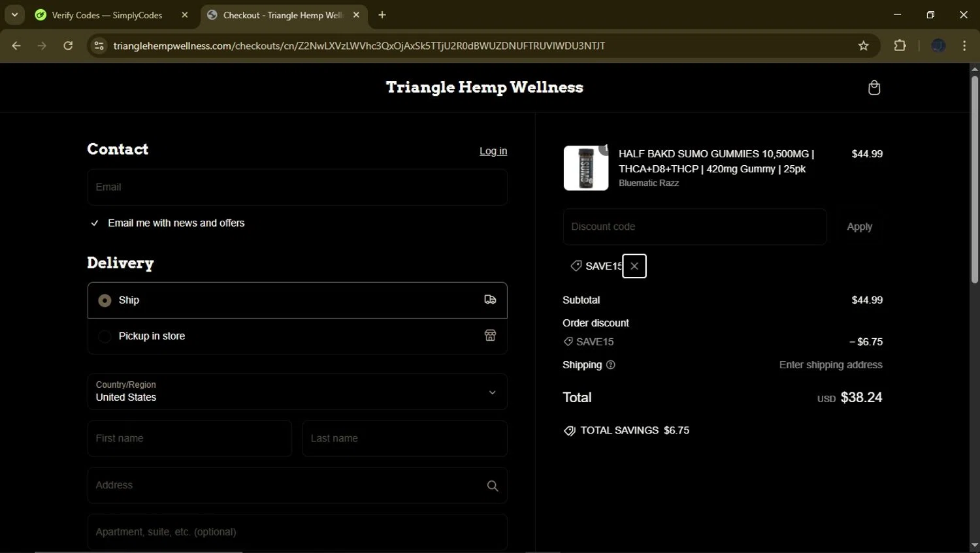
Task: Click the scrollbar down arrow
Action: (974, 545)
